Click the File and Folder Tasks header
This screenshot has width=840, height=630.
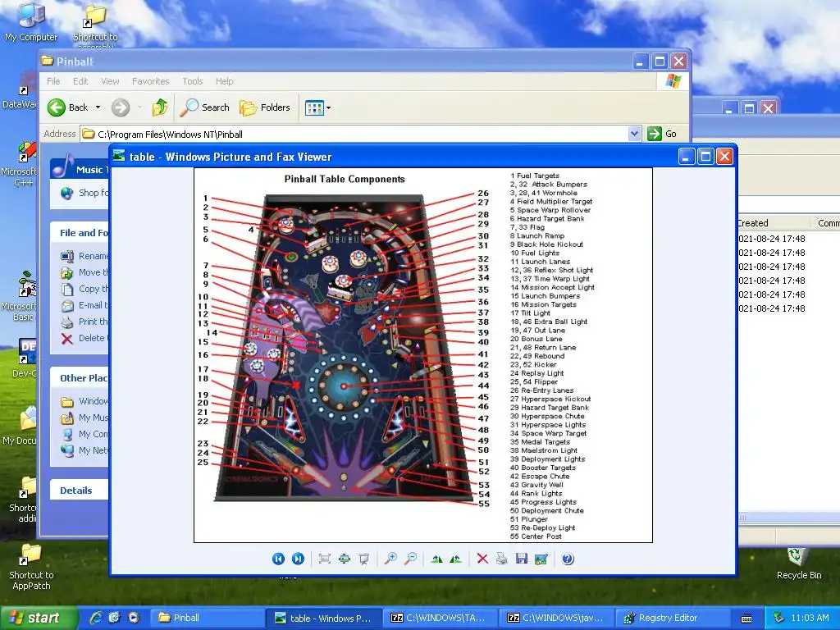(x=80, y=232)
